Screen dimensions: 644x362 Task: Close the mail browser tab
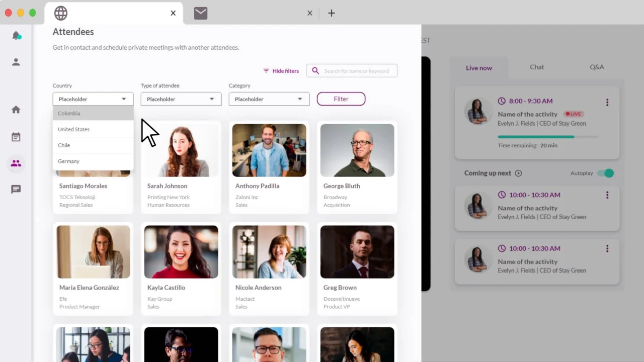coord(310,13)
